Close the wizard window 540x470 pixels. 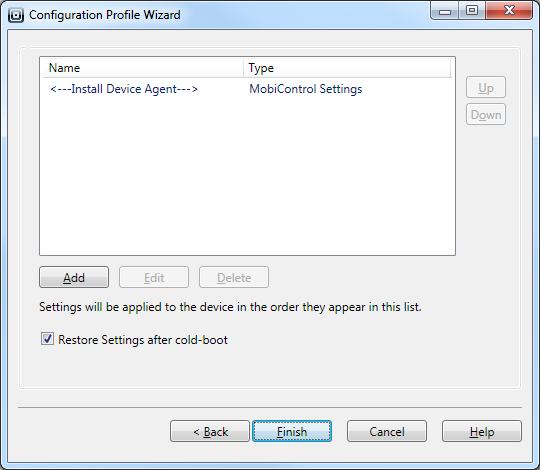509,11
